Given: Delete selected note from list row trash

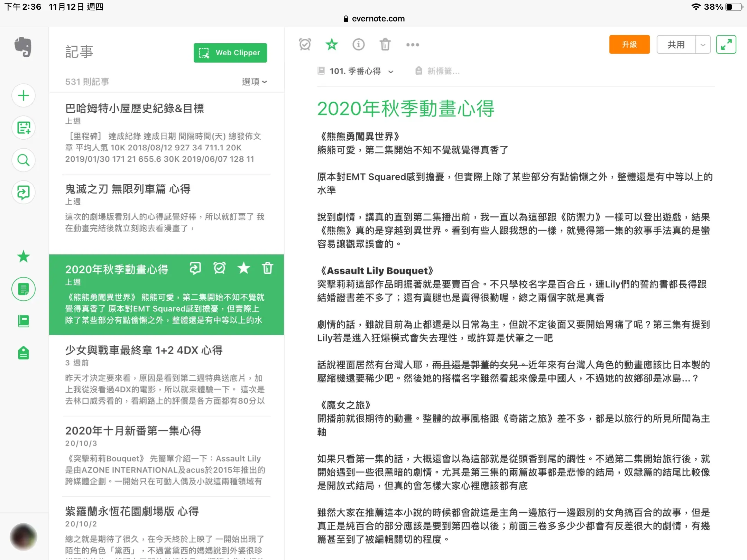Looking at the screenshot, I should pyautogui.click(x=267, y=268).
